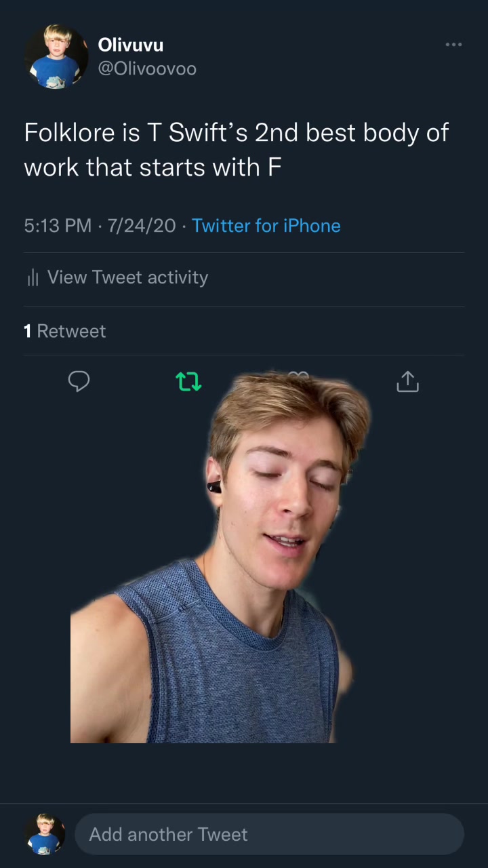Open View Tweet activity
This screenshot has height=868, width=488.
click(127, 277)
